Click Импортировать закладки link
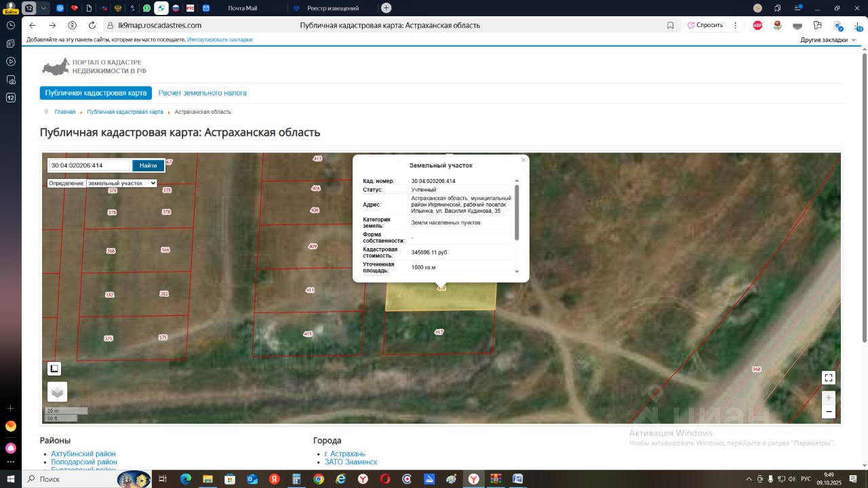The height and width of the screenshot is (488, 868). tap(220, 40)
